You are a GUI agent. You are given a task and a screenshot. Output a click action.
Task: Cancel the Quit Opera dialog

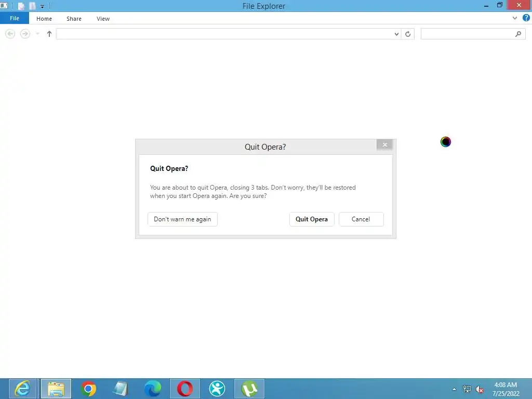tap(361, 219)
